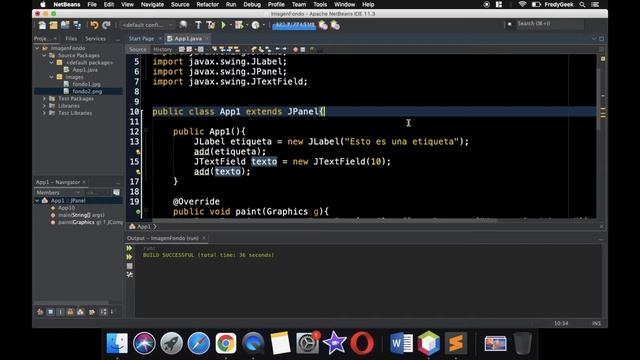Click the top Re-run icon in Output
The width and height of the screenshot is (640, 360).
[129, 248]
